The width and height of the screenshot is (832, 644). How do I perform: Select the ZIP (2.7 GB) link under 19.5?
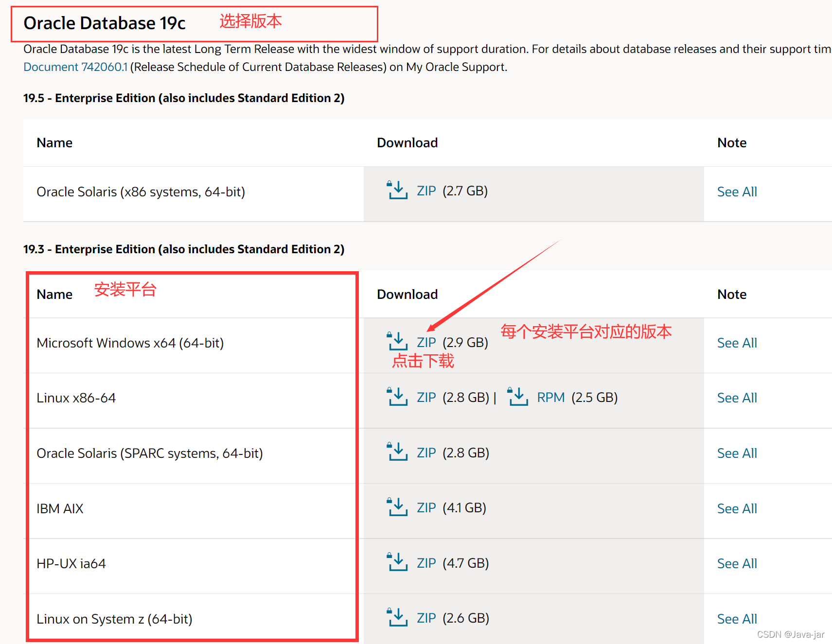click(426, 191)
